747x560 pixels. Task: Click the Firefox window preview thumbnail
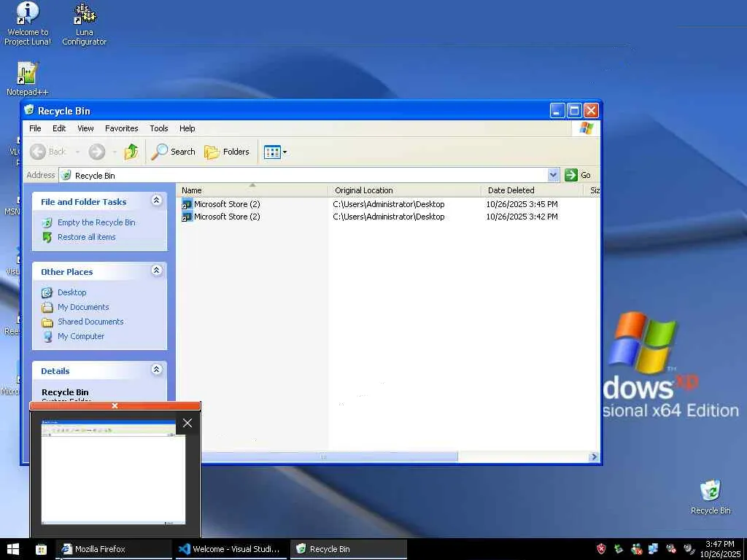tap(113, 472)
